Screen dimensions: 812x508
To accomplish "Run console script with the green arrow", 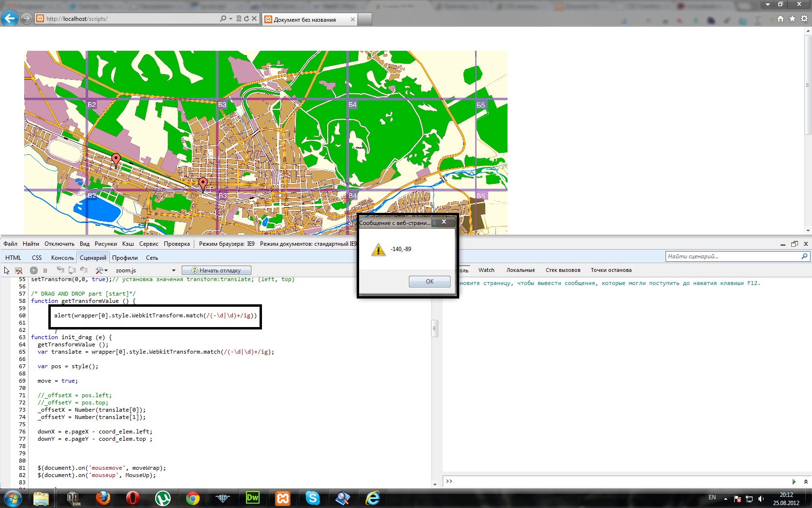I will click(x=794, y=481).
